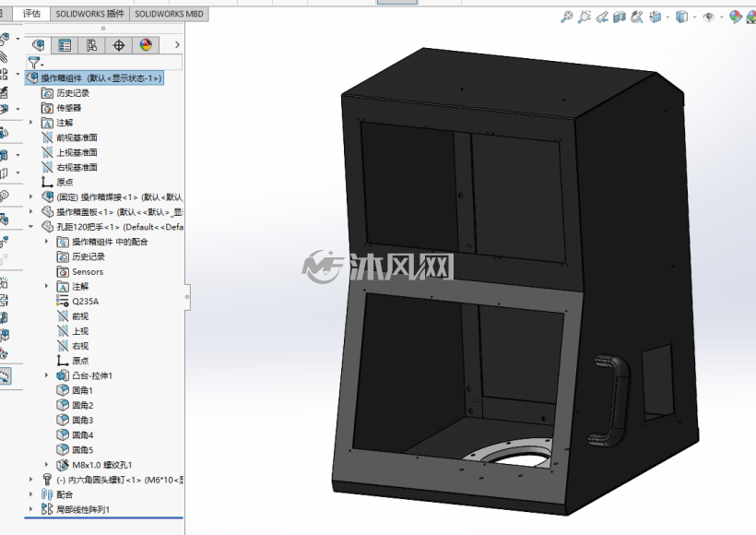Open the FeatureManager design tree tab
Screen dimensions: 756x535
coord(39,45)
